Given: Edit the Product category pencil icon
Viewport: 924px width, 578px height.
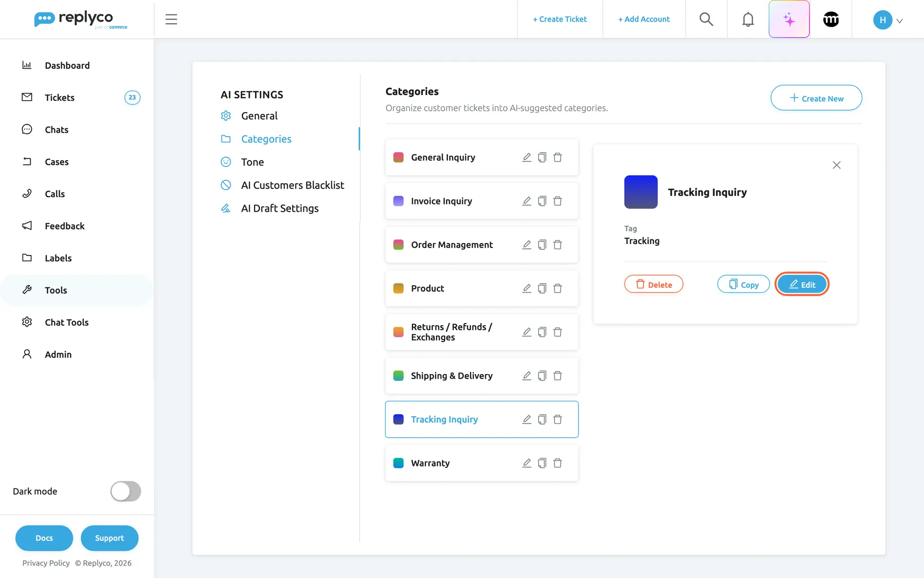Looking at the screenshot, I should click(527, 288).
